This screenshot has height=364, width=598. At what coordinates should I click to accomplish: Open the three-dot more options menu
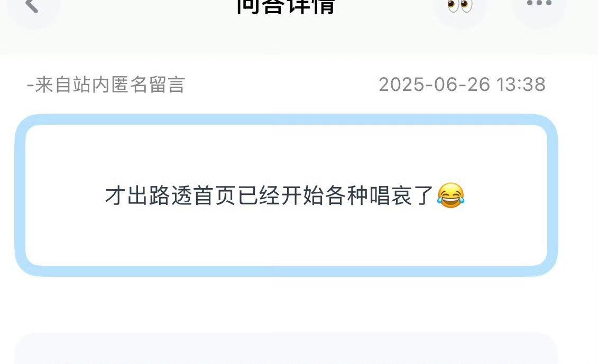tap(539, 3)
